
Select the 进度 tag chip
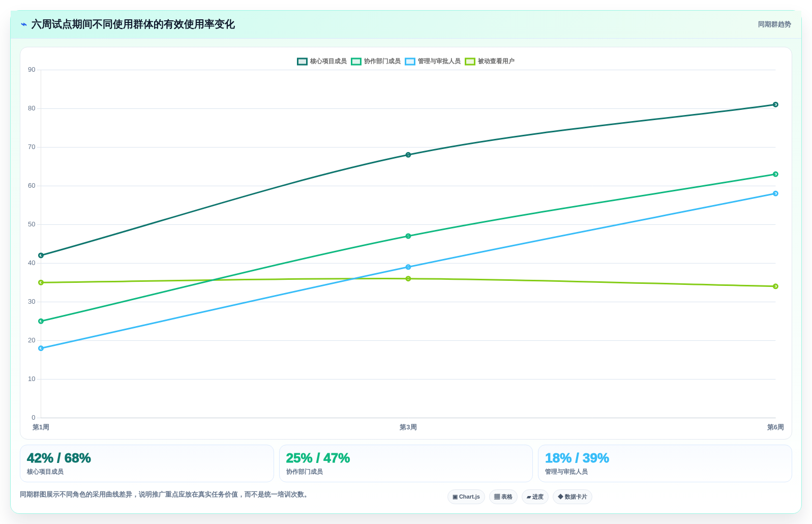[x=535, y=497]
